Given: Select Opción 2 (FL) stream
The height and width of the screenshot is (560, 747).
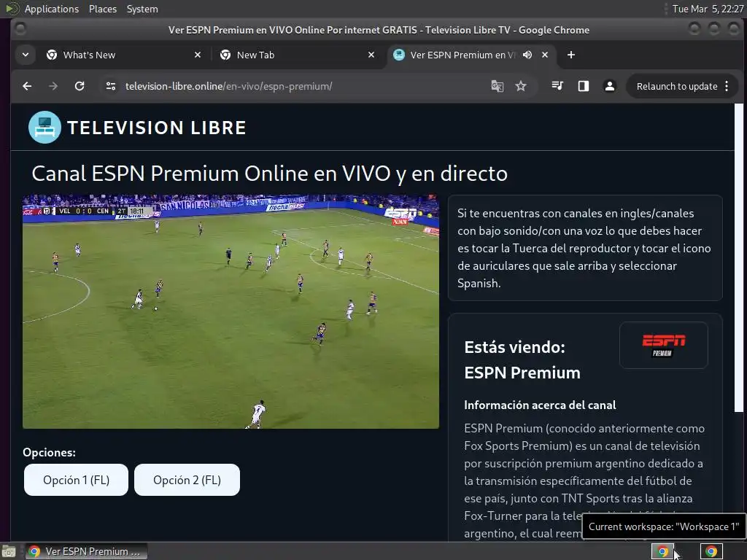Looking at the screenshot, I should click(187, 480).
